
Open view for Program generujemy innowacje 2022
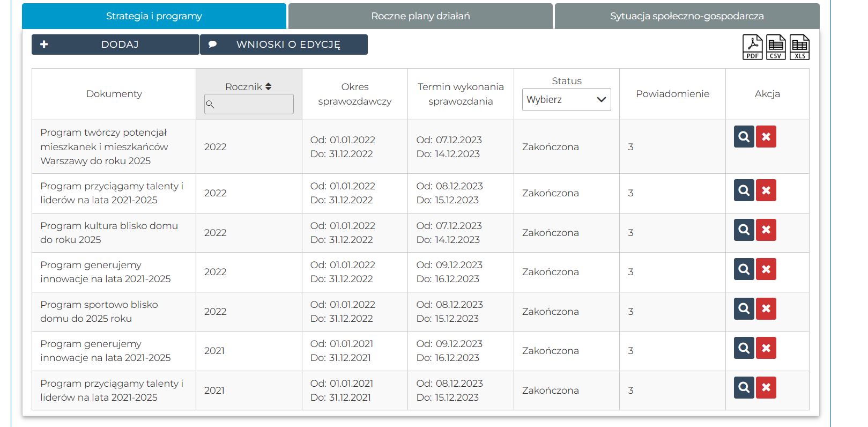click(744, 269)
